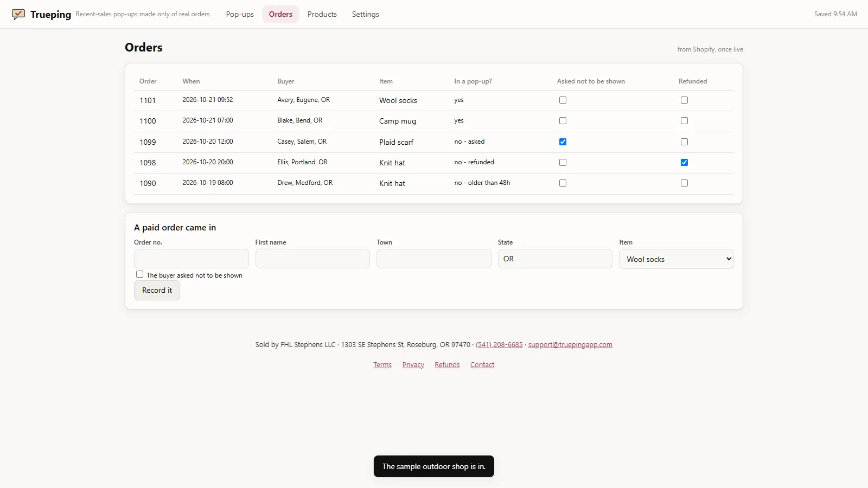Open the Privacy footer link
Viewport: 868px width, 488px height.
(x=413, y=365)
